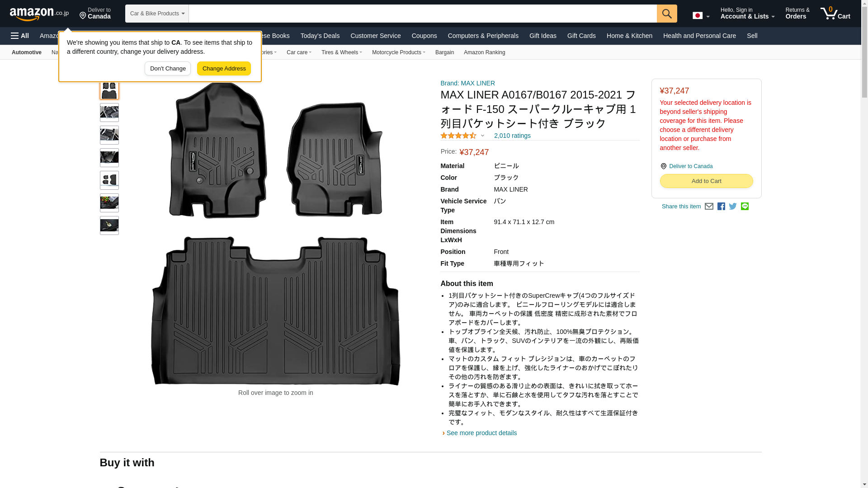This screenshot has height=488, width=868.
Task: Click into the search text field
Action: (422, 14)
